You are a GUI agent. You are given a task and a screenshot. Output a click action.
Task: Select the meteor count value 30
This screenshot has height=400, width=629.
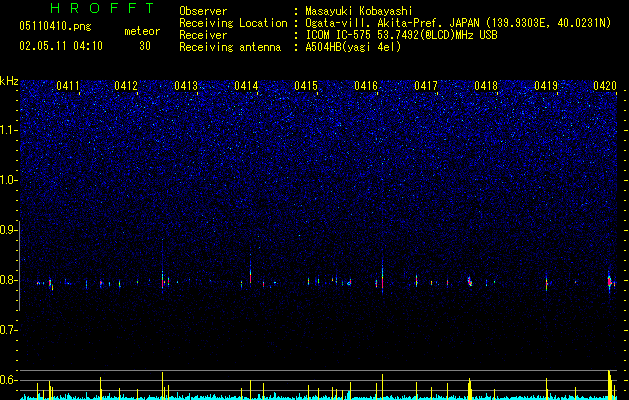click(x=145, y=46)
